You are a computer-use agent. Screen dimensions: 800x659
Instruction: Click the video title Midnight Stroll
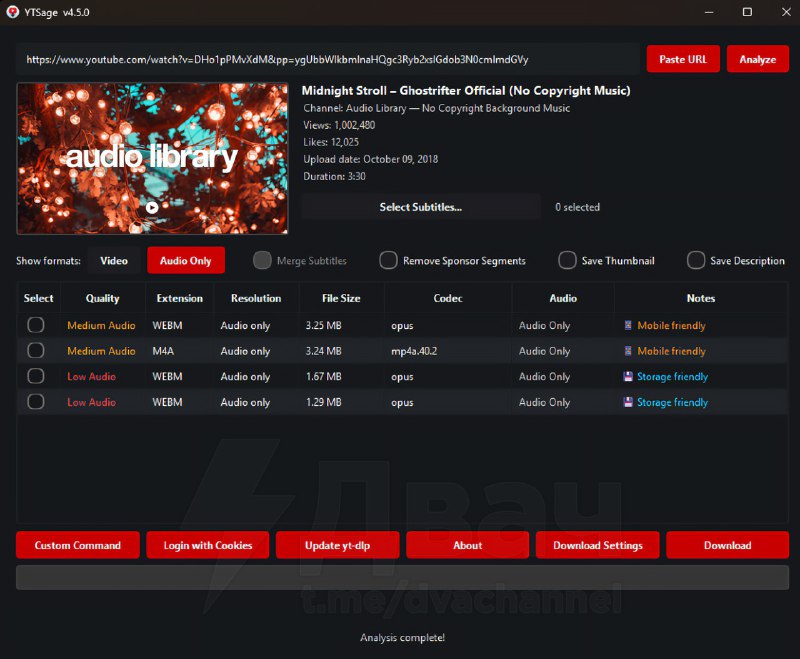click(x=466, y=91)
